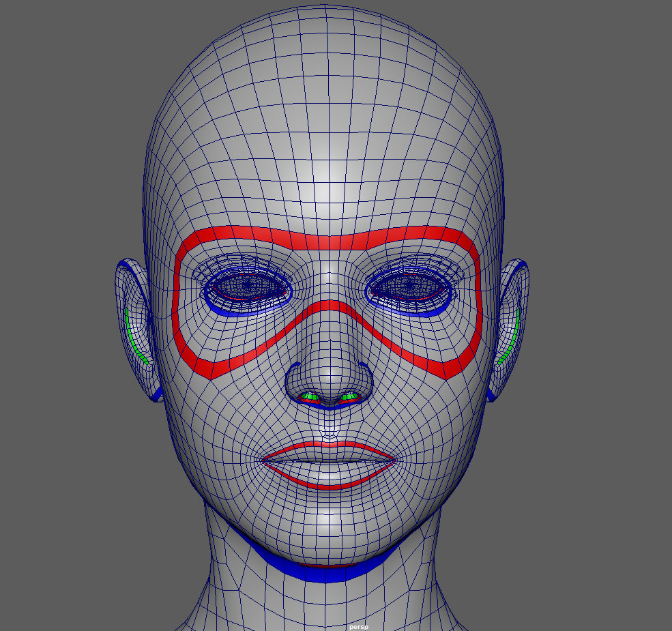Select the eyeball on the left side
Image resolution: width=672 pixels, height=631 pixels.
click(x=247, y=287)
